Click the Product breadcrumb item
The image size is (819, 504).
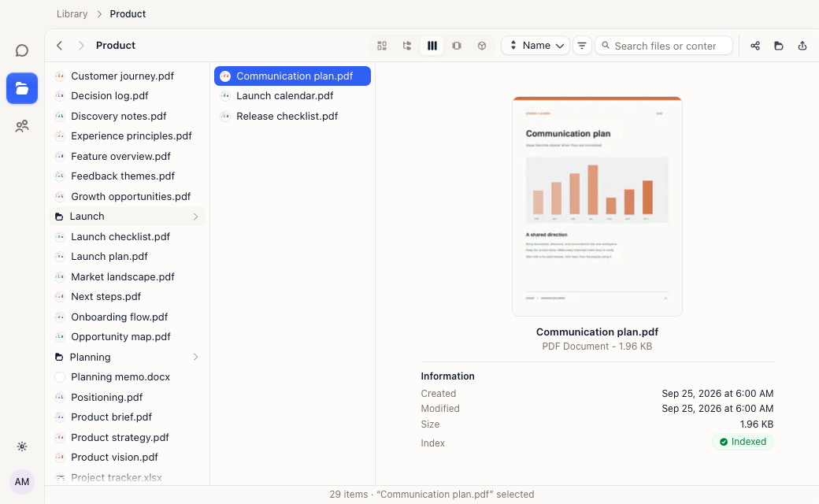click(x=128, y=14)
